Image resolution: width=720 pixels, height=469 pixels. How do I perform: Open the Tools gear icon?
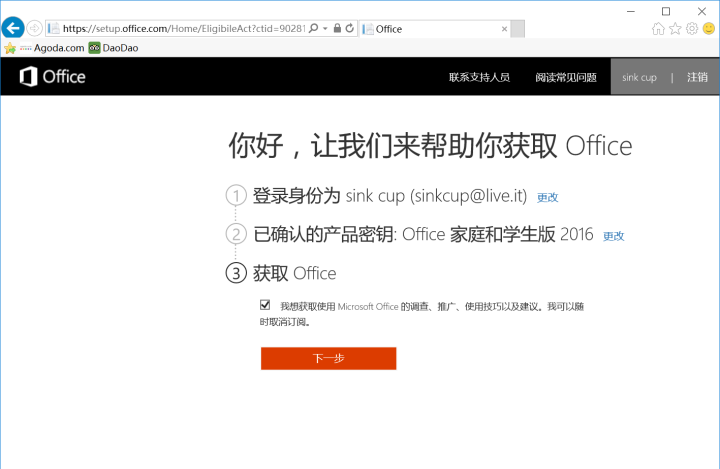pyautogui.click(x=692, y=29)
